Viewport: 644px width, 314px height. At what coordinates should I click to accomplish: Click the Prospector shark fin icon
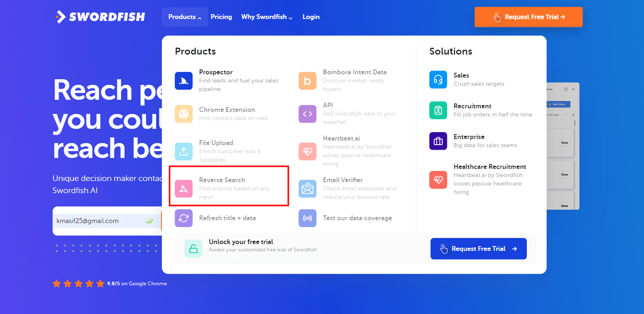pos(184,81)
